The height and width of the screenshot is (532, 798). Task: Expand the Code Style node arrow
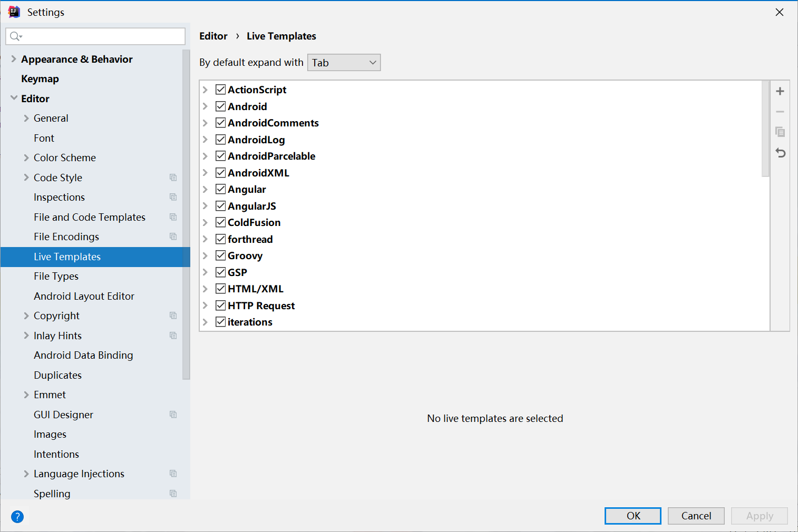[26, 178]
